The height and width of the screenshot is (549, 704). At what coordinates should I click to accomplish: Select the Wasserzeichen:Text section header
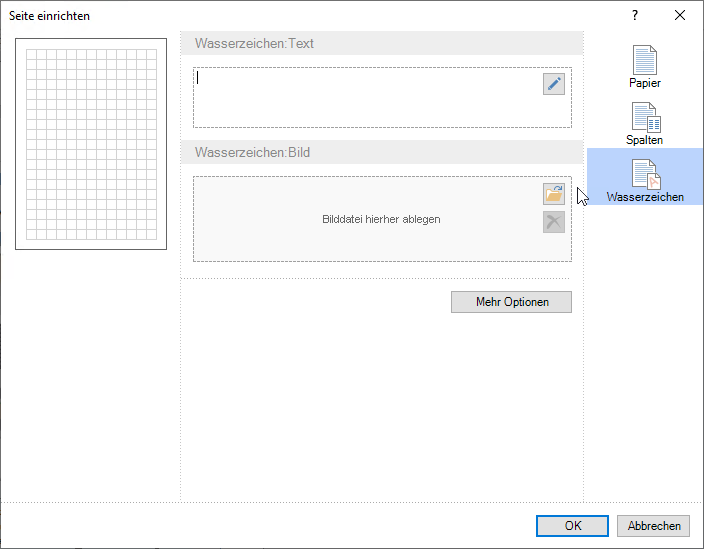point(254,44)
